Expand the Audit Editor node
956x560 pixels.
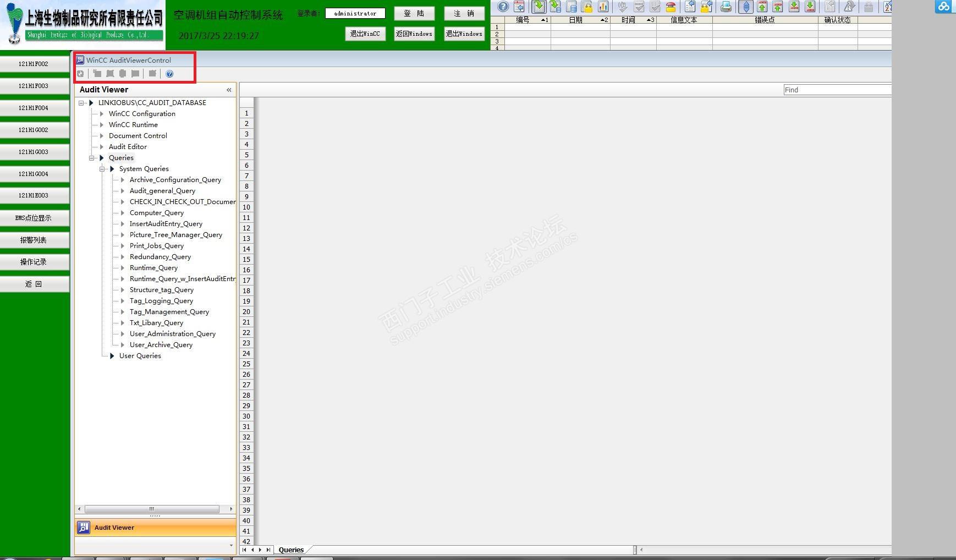coord(102,147)
